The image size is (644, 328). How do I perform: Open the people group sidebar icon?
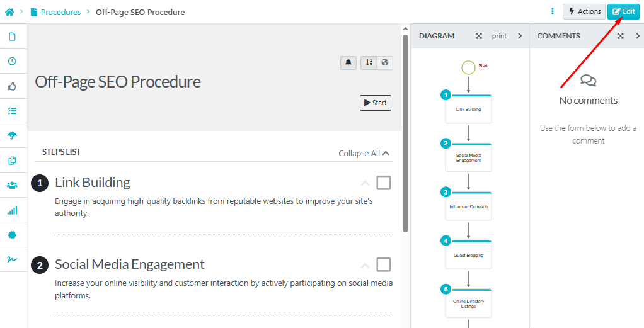pyautogui.click(x=13, y=185)
